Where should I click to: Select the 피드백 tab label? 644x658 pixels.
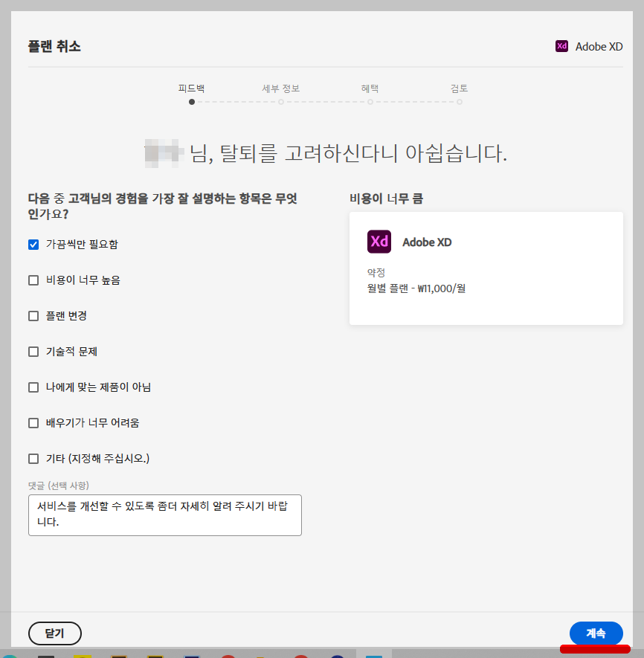(x=192, y=87)
